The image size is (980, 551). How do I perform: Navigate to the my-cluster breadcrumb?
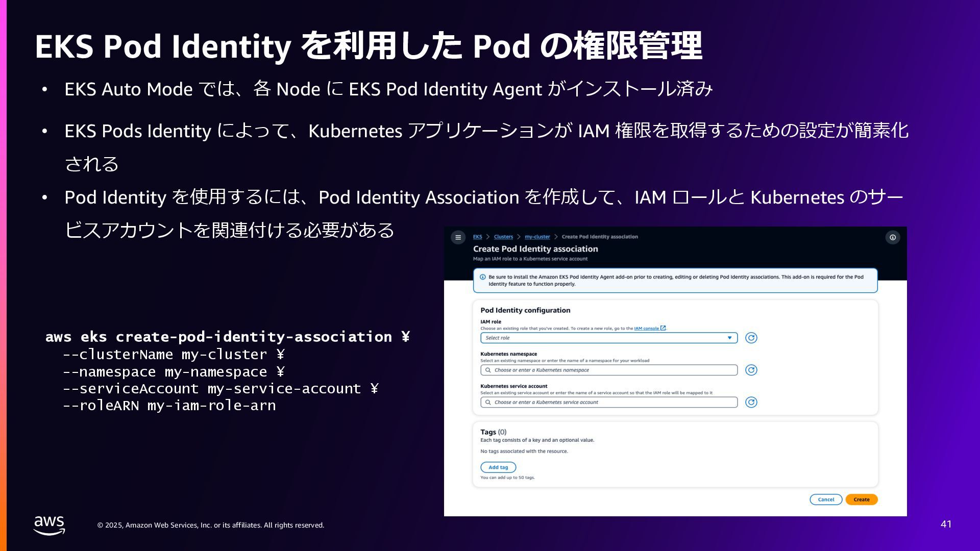pyautogui.click(x=537, y=237)
